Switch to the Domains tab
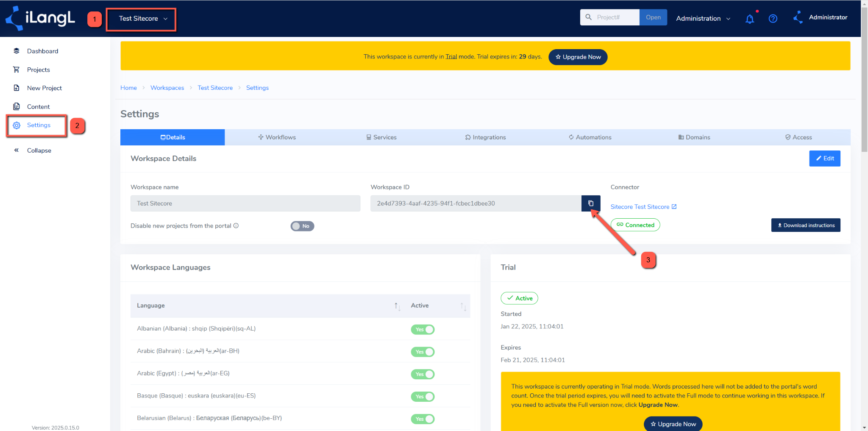868x431 pixels. pyautogui.click(x=694, y=137)
